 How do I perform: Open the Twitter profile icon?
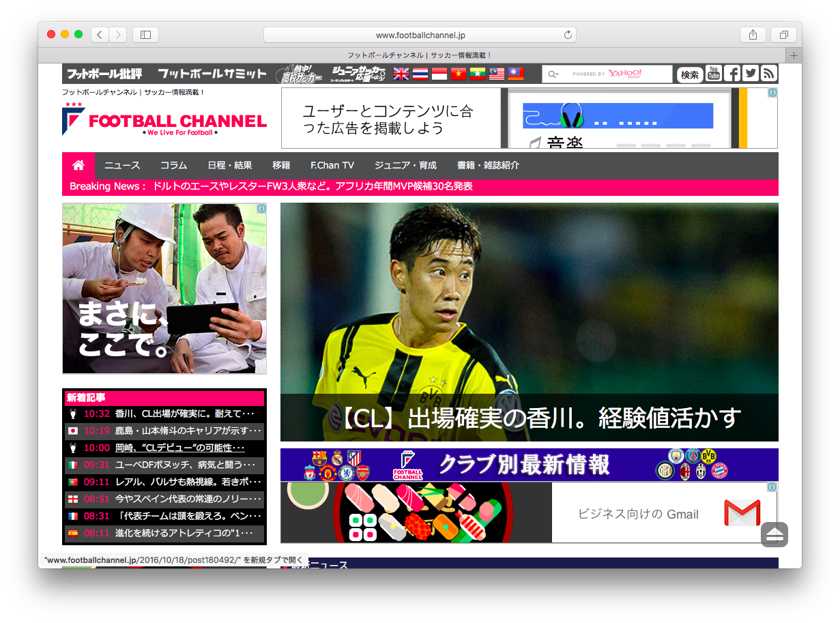[751, 74]
